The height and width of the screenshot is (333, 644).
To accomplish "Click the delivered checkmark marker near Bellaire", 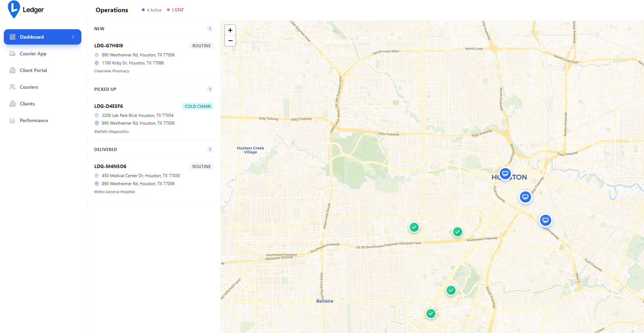I will pyautogui.click(x=430, y=314).
